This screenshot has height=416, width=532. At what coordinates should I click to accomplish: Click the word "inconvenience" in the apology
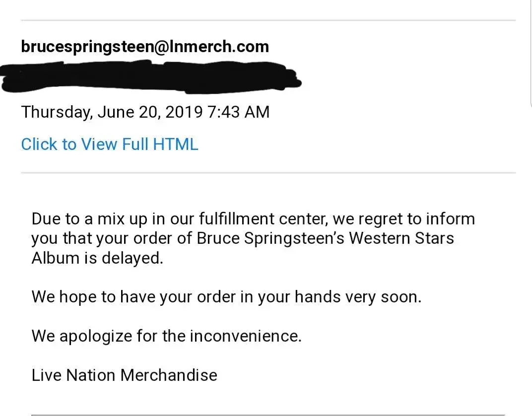point(245,336)
